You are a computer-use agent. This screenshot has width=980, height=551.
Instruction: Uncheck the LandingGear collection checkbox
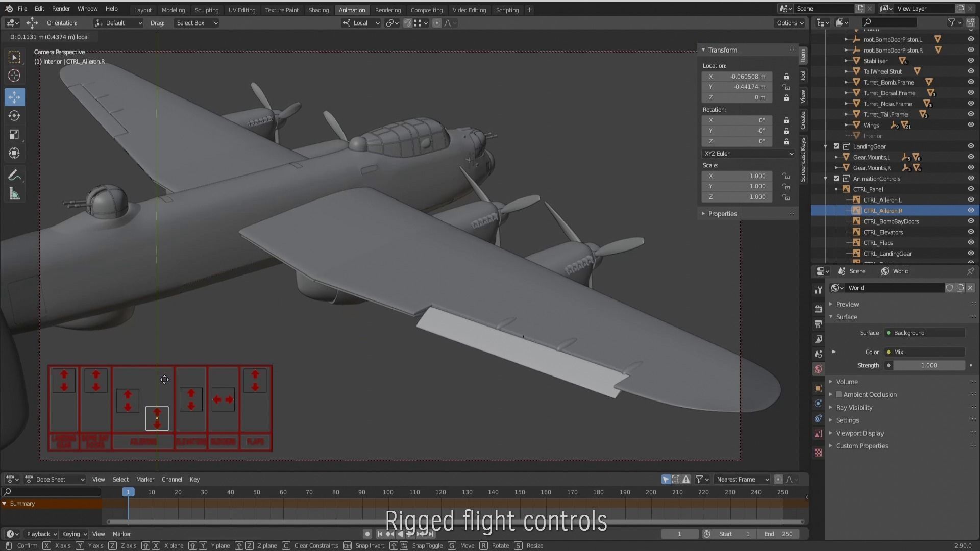tap(836, 146)
